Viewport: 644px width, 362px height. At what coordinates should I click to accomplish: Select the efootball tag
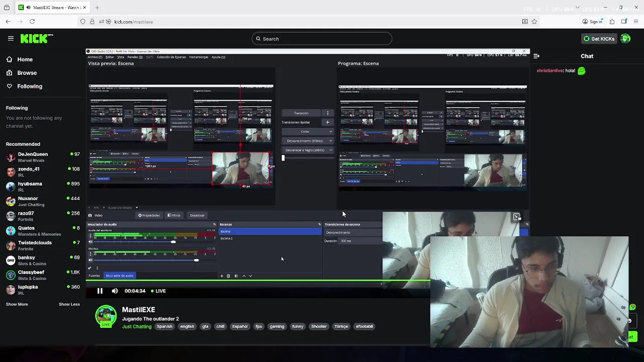click(364, 326)
